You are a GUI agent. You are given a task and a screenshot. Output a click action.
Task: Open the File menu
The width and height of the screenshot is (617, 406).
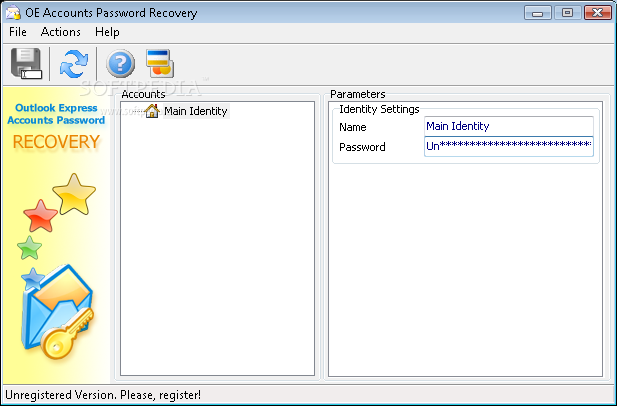click(18, 32)
